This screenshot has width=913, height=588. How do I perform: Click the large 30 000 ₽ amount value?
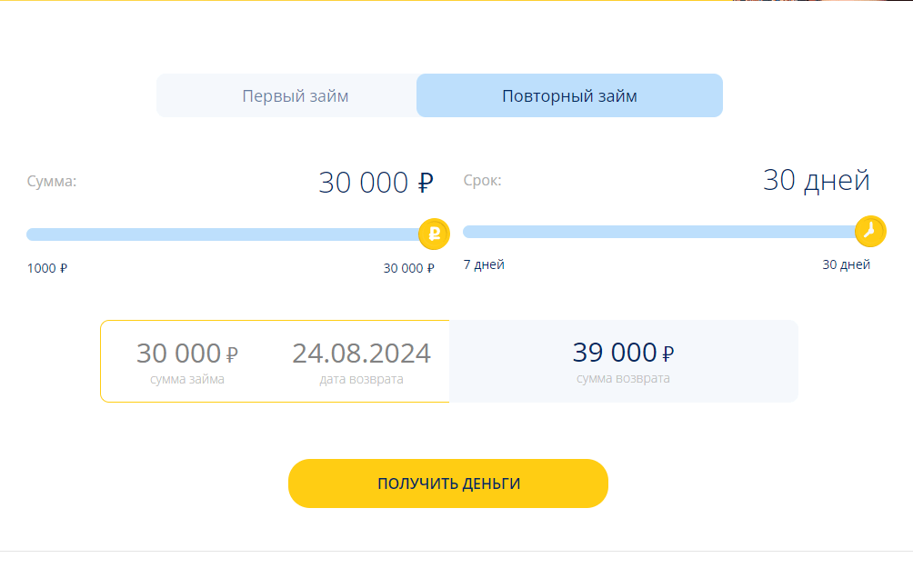tap(376, 183)
